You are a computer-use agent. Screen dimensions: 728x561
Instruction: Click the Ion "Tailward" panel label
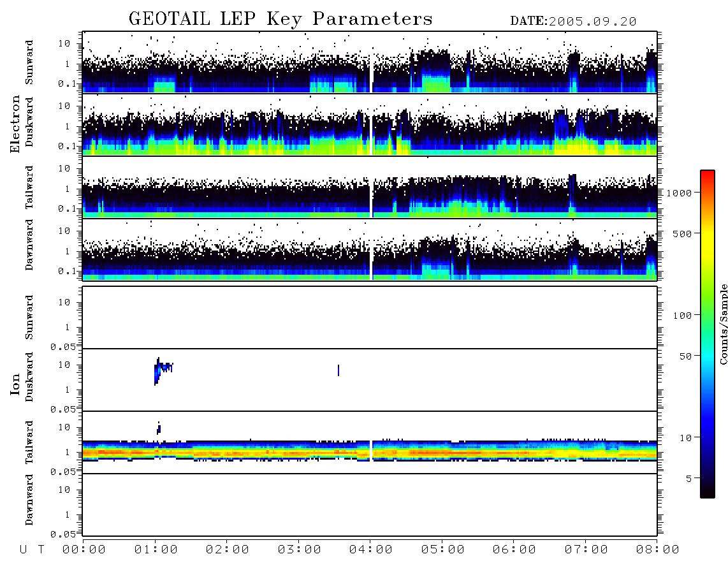click(29, 442)
